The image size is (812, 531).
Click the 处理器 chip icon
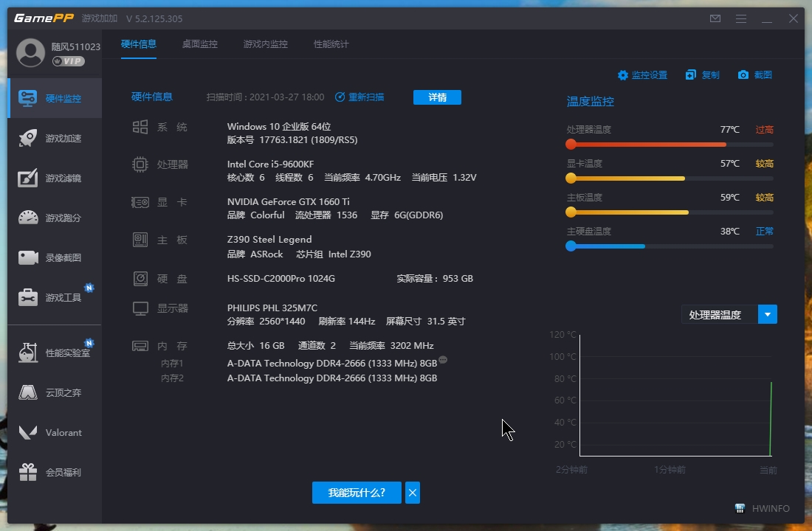click(140, 164)
